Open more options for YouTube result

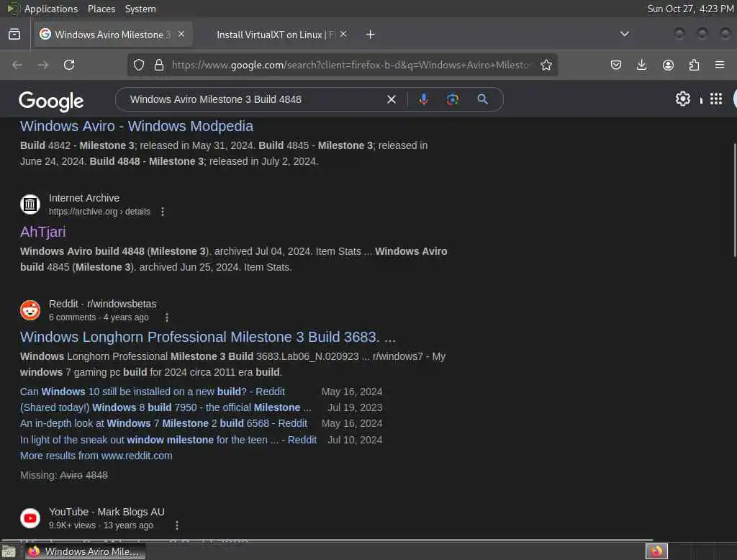click(x=177, y=525)
